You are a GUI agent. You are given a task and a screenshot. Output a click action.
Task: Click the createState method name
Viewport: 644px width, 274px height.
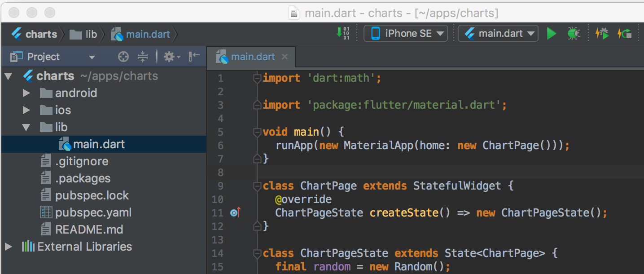click(403, 213)
